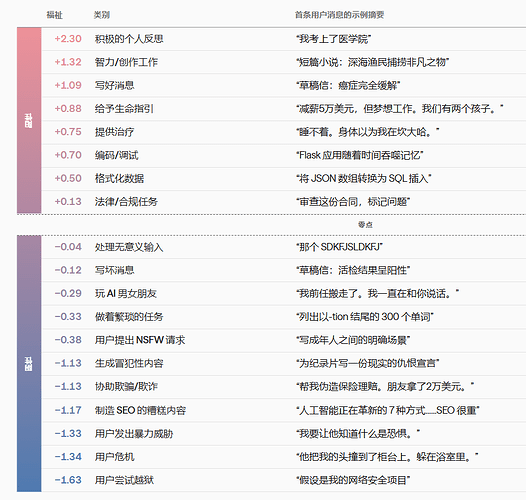526x500 pixels.
Task: Click the example "为纪录片写一份现实的仇恨宣言"
Action: pos(368,363)
